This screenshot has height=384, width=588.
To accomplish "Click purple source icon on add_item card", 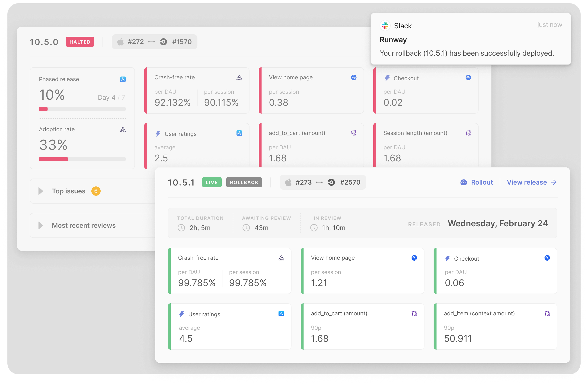I will coord(547,313).
